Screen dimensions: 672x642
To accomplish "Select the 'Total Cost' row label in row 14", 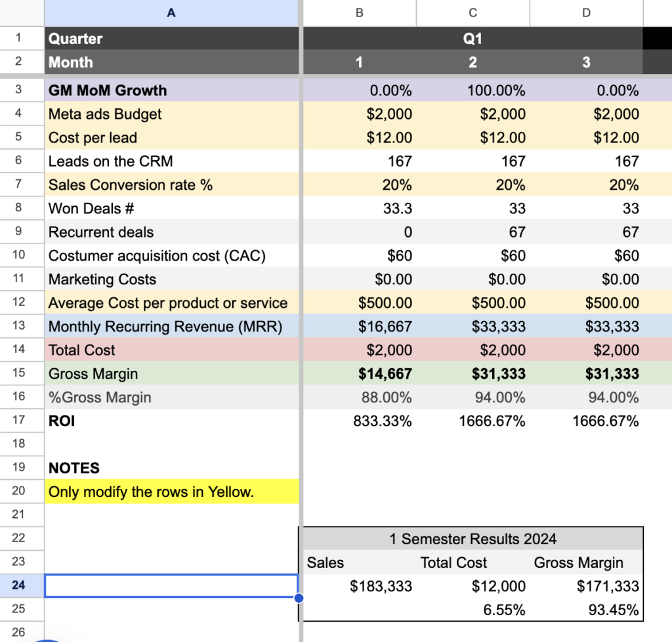I will (171, 350).
